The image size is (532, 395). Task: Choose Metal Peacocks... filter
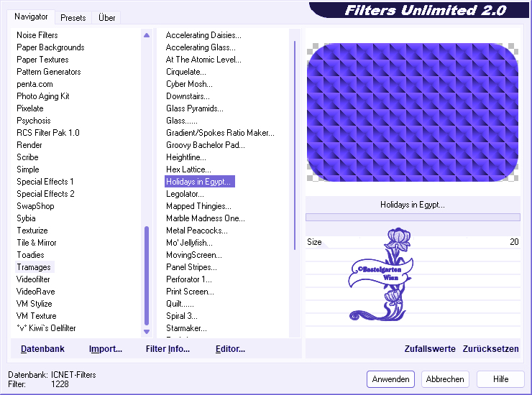197,231
